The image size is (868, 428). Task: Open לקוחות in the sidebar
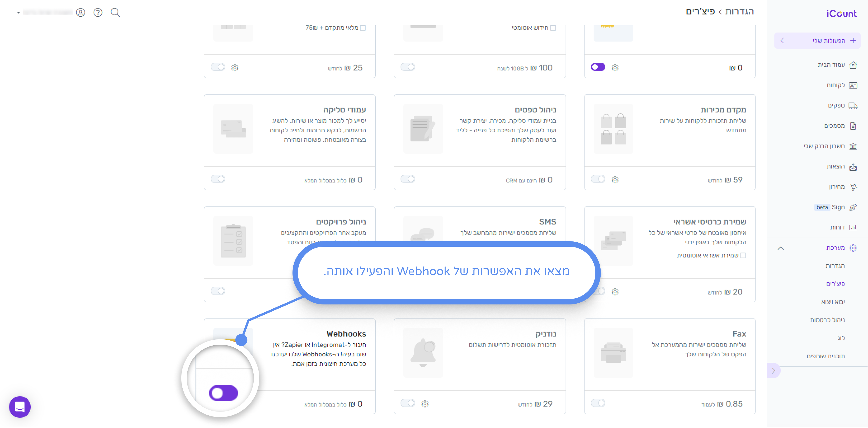(836, 85)
